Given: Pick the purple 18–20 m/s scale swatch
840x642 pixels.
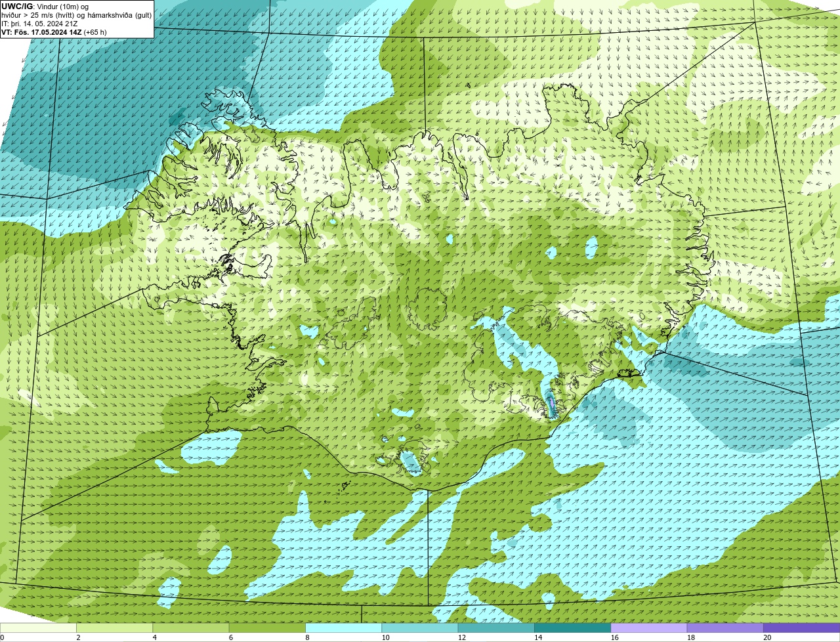Looking at the screenshot, I should pyautogui.click(x=725, y=628).
